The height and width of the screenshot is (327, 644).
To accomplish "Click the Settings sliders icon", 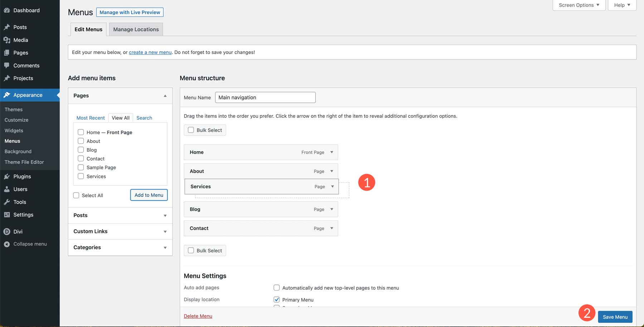I will [7, 215].
